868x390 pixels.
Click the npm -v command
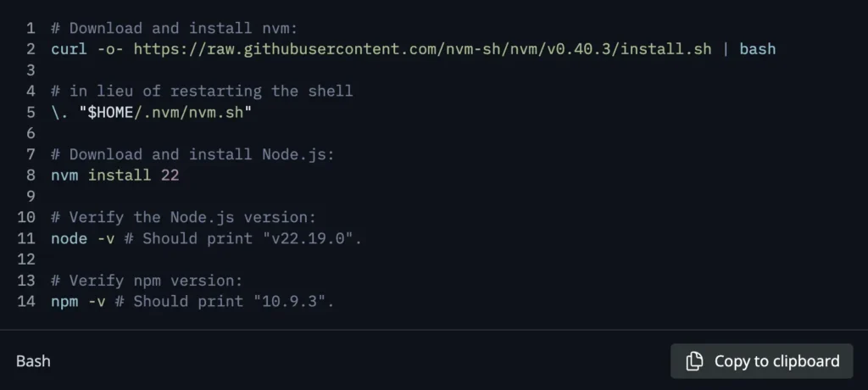coord(78,302)
